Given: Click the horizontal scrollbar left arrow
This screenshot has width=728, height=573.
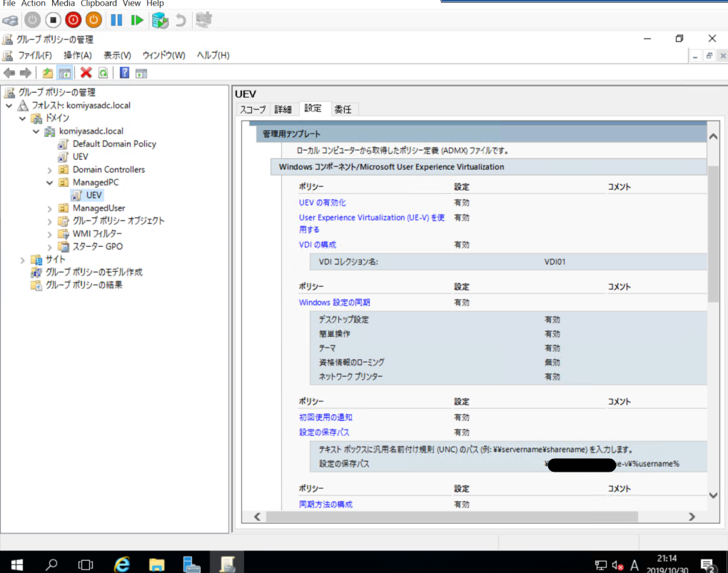Looking at the screenshot, I should pyautogui.click(x=257, y=517).
